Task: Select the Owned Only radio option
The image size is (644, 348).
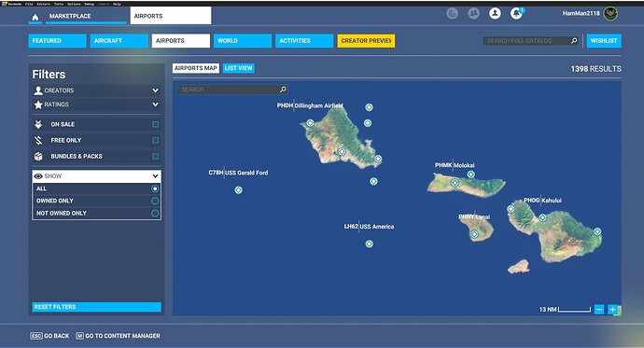Action: 155,202
